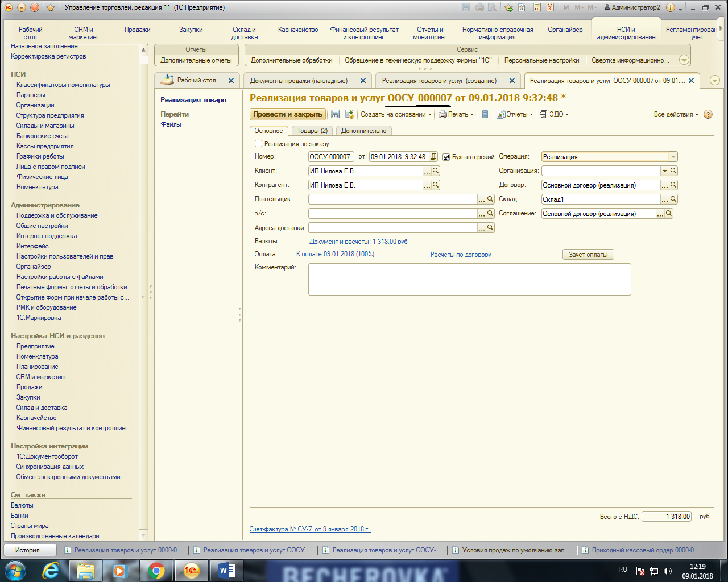The image size is (728, 582).
Task: Open the calendar icon in the title bar
Action: coord(550,7)
